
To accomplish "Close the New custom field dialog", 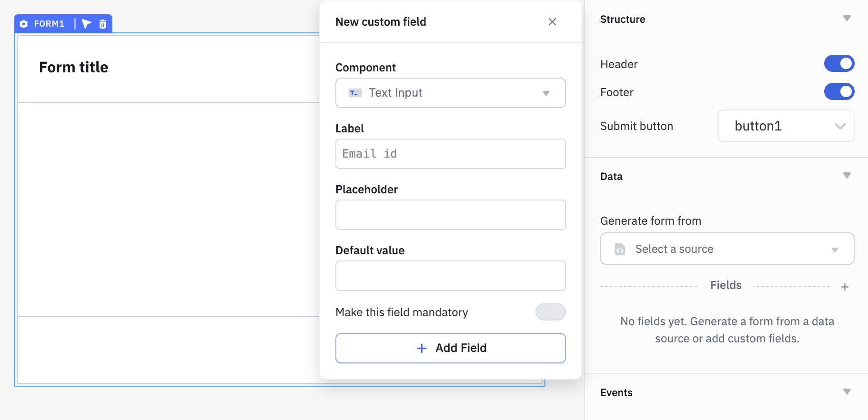I will (x=552, y=22).
